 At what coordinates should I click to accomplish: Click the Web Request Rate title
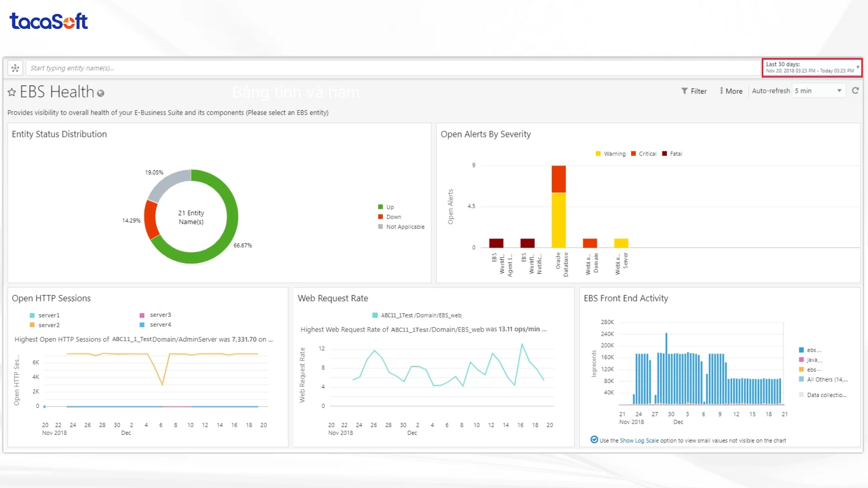333,298
